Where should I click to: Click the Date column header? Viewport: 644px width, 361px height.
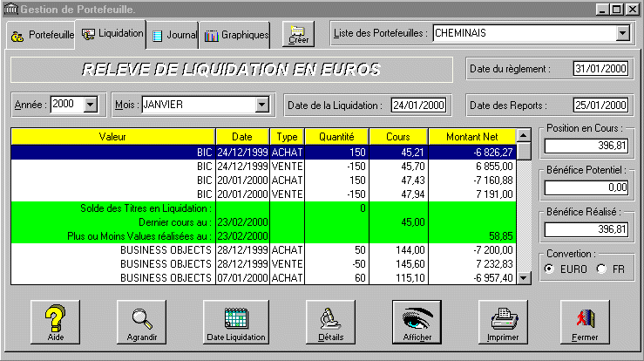pos(242,137)
